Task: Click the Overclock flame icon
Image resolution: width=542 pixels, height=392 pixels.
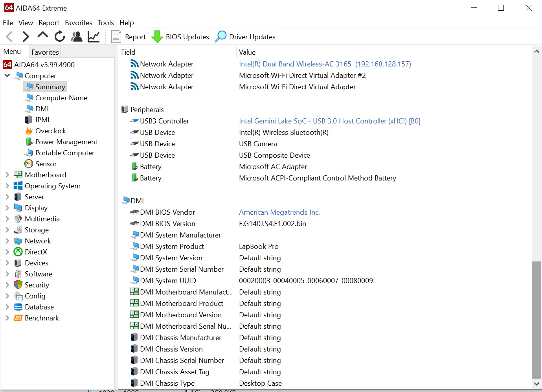Action: pos(29,131)
